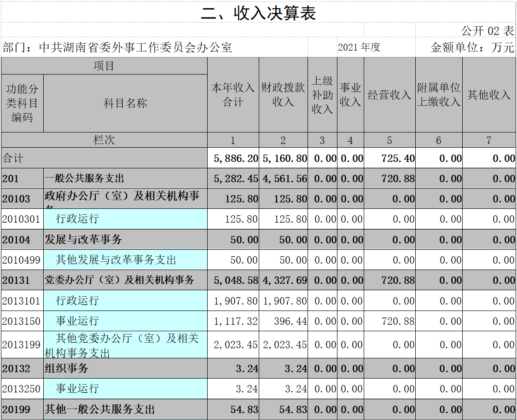
Task: Click code cell 2013199
Action: pos(22,345)
